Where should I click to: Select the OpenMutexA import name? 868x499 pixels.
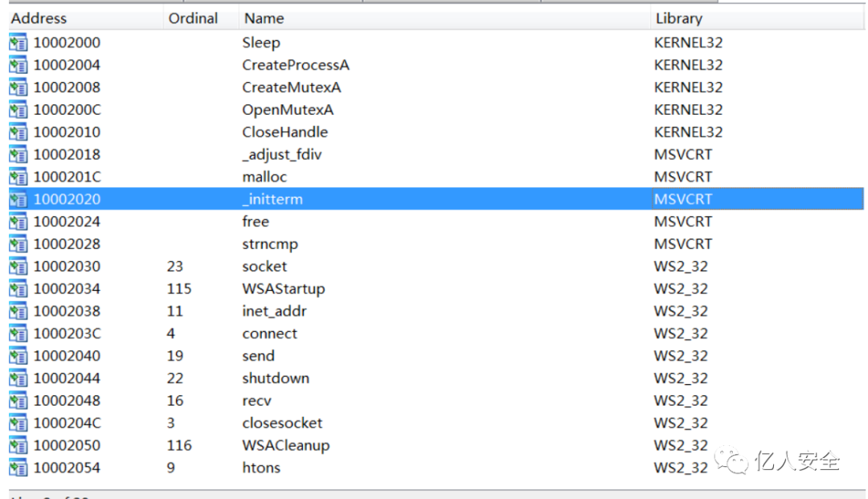pos(288,110)
